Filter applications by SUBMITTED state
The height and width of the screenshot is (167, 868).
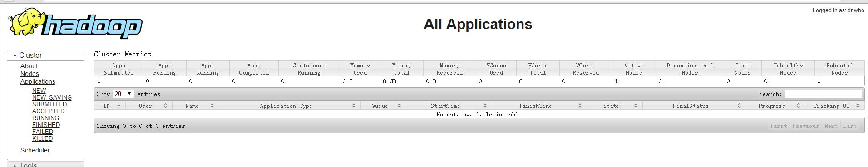click(x=49, y=104)
